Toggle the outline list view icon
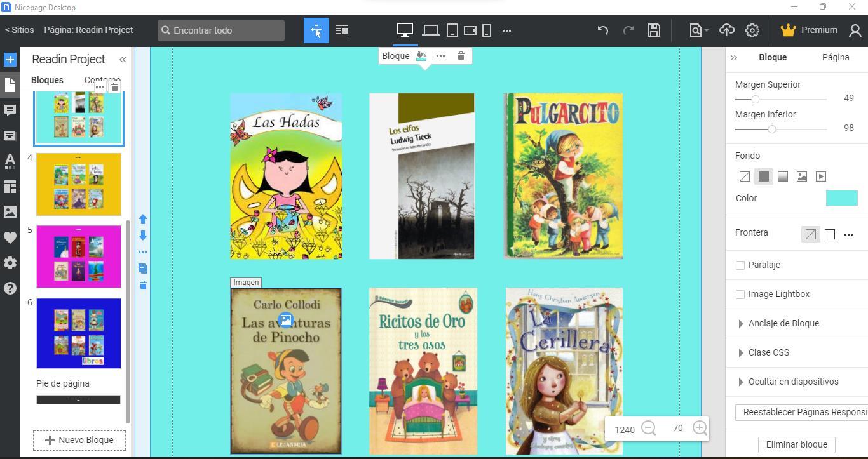 pos(342,30)
